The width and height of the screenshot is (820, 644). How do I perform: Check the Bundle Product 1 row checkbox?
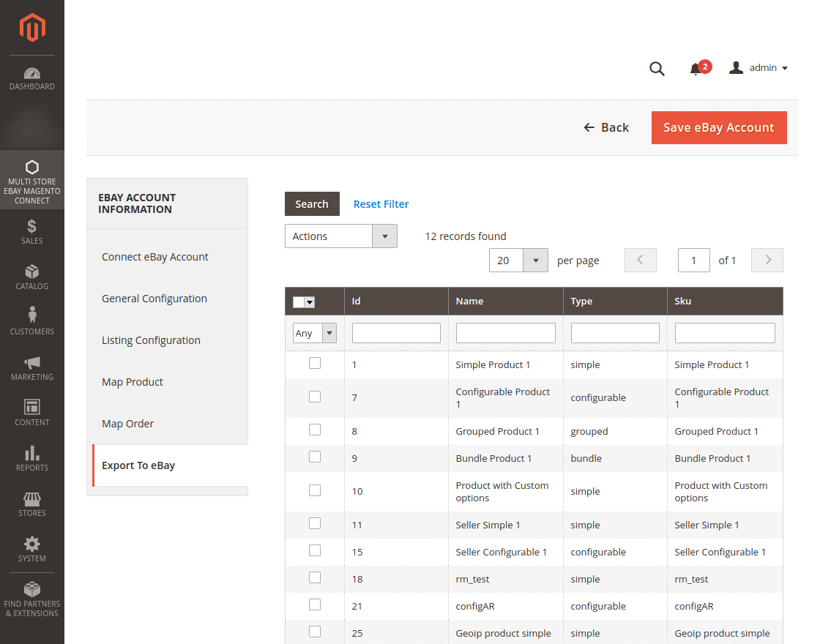pyautogui.click(x=315, y=457)
